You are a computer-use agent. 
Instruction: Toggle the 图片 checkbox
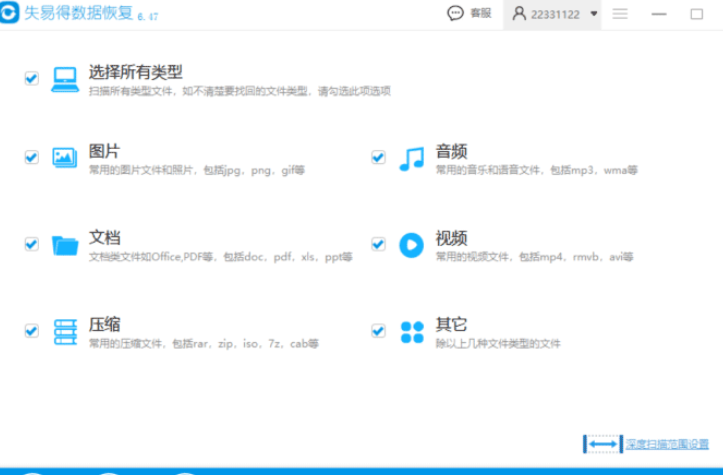pyautogui.click(x=31, y=158)
